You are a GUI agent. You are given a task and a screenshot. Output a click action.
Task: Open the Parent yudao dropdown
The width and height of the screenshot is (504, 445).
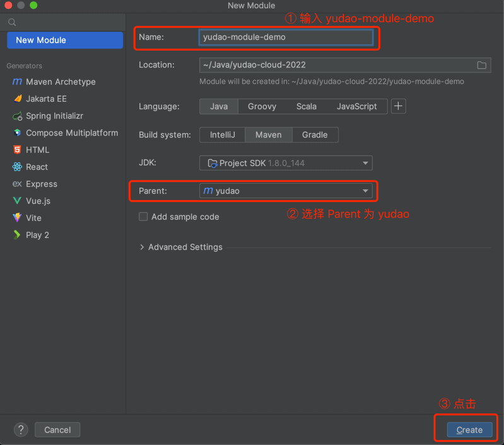(x=286, y=191)
